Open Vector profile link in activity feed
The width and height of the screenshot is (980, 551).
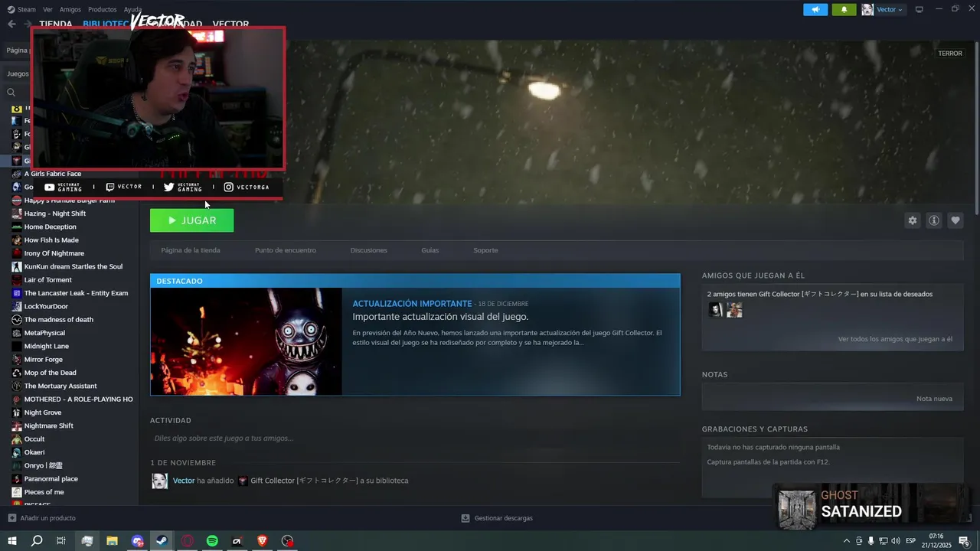click(184, 481)
